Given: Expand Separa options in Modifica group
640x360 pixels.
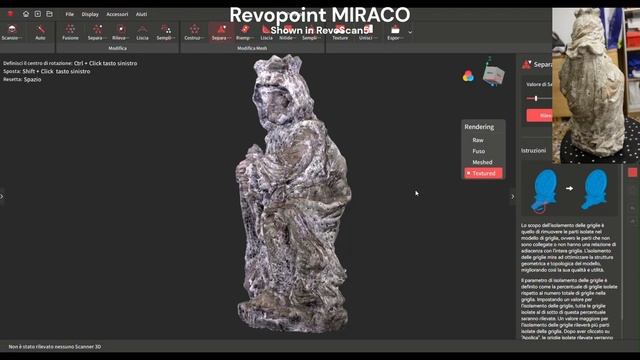Looking at the screenshot, I should pyautogui.click(x=105, y=38).
